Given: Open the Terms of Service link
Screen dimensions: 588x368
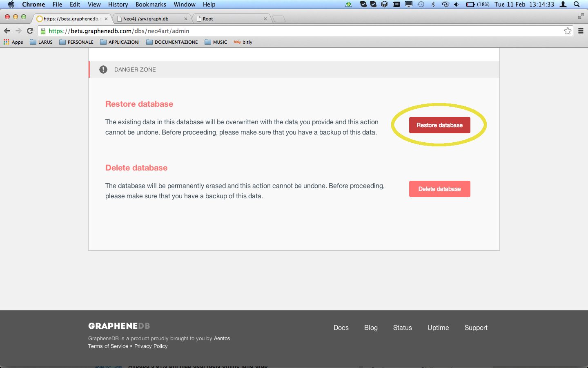Looking at the screenshot, I should 108,346.
